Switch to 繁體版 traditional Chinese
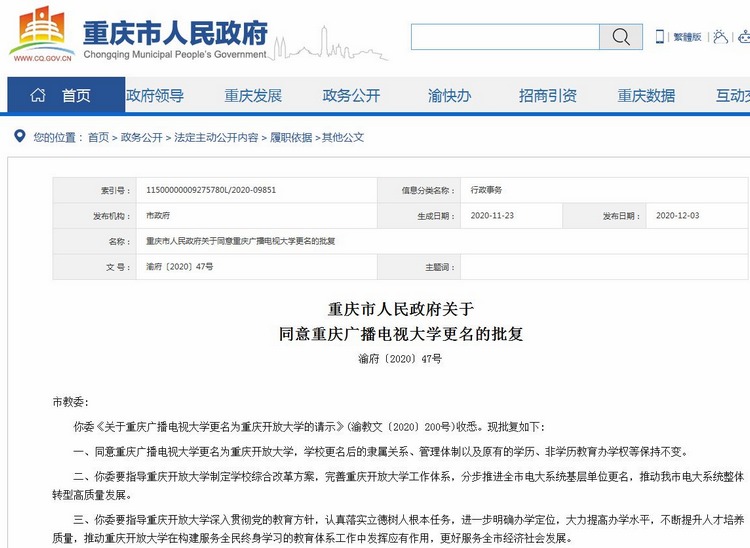 [x=687, y=37]
